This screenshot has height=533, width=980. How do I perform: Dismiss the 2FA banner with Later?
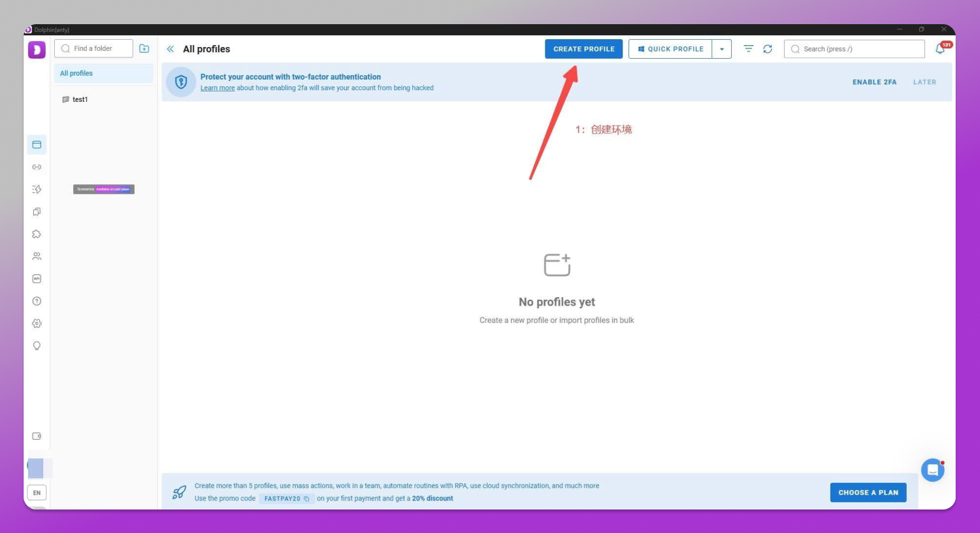[924, 82]
